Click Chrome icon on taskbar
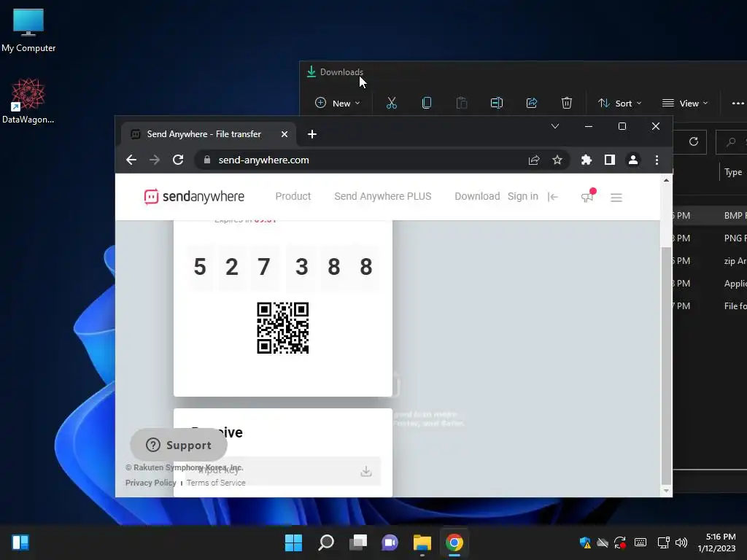This screenshot has height=560, width=747. (454, 542)
